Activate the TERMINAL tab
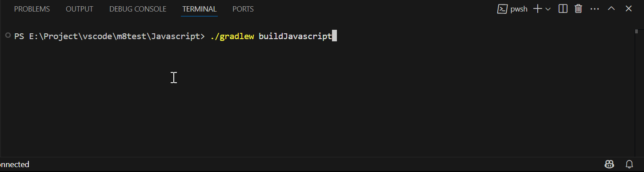Viewport: 644px width, 172px height. (x=200, y=9)
